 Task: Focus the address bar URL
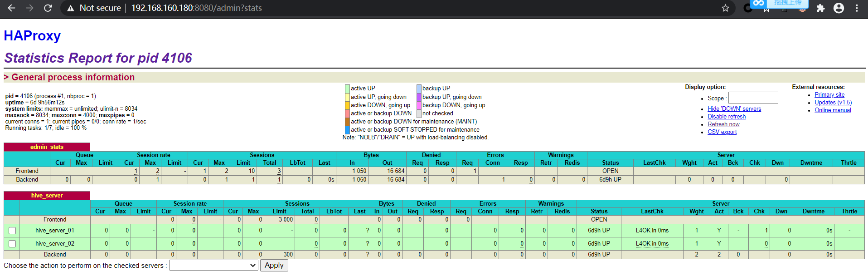coord(196,8)
